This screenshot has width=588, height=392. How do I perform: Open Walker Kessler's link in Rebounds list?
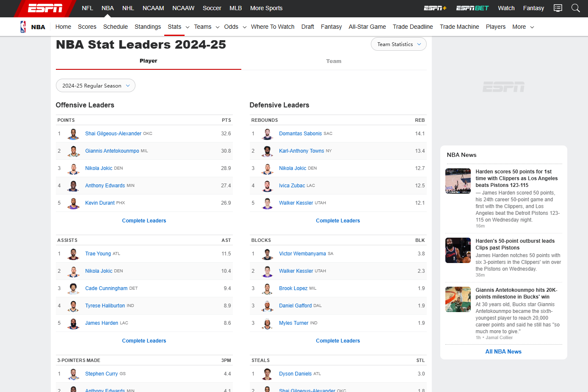pos(296,203)
